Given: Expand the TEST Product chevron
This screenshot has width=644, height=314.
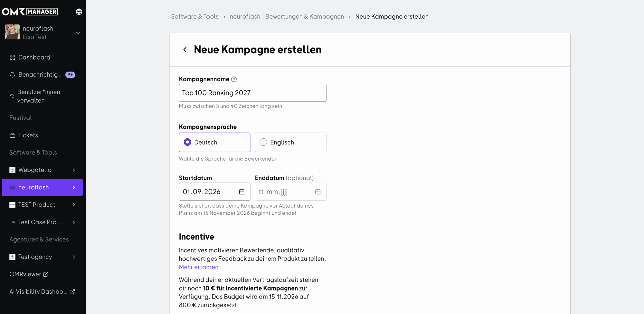Looking at the screenshot, I should click(74, 205).
